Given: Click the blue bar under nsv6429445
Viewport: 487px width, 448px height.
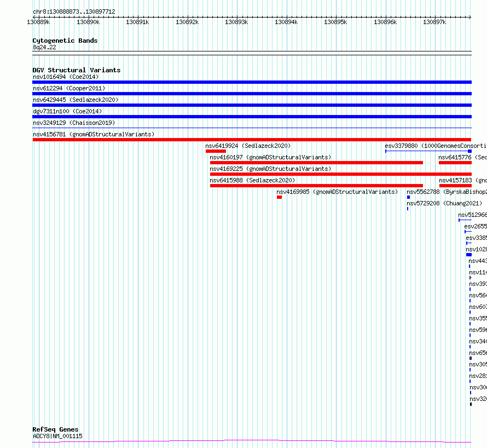Looking at the screenshot, I should (252, 105).
